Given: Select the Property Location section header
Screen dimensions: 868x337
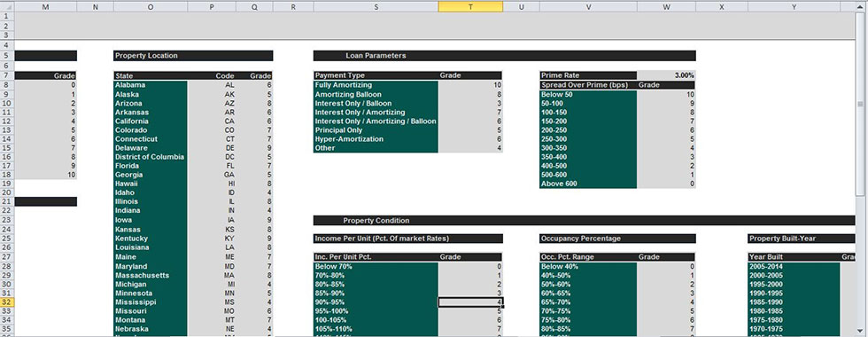Looking at the screenshot, I should coord(193,56).
